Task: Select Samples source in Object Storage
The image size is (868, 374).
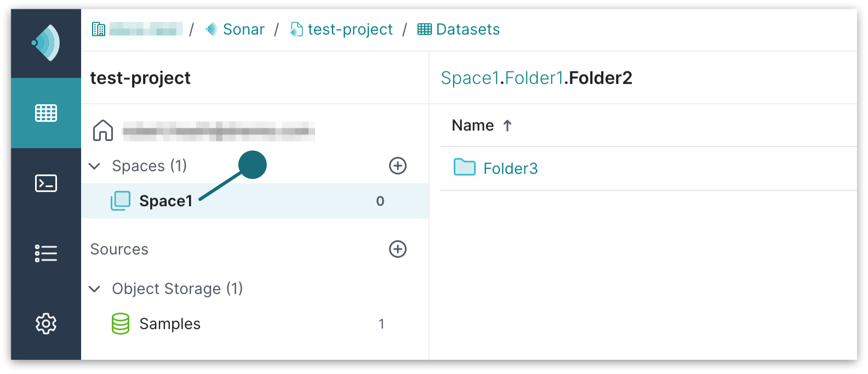Action: tap(170, 324)
